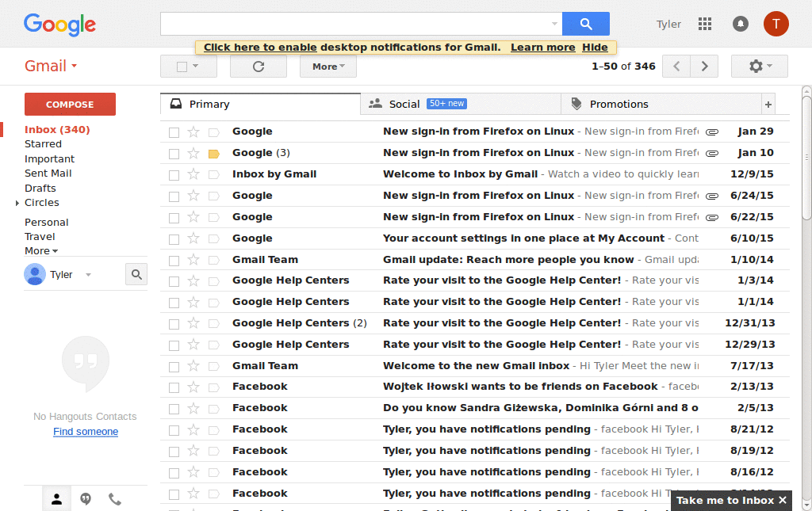This screenshot has width=812, height=511.
Task: Open the Travel label
Action: pos(40,236)
